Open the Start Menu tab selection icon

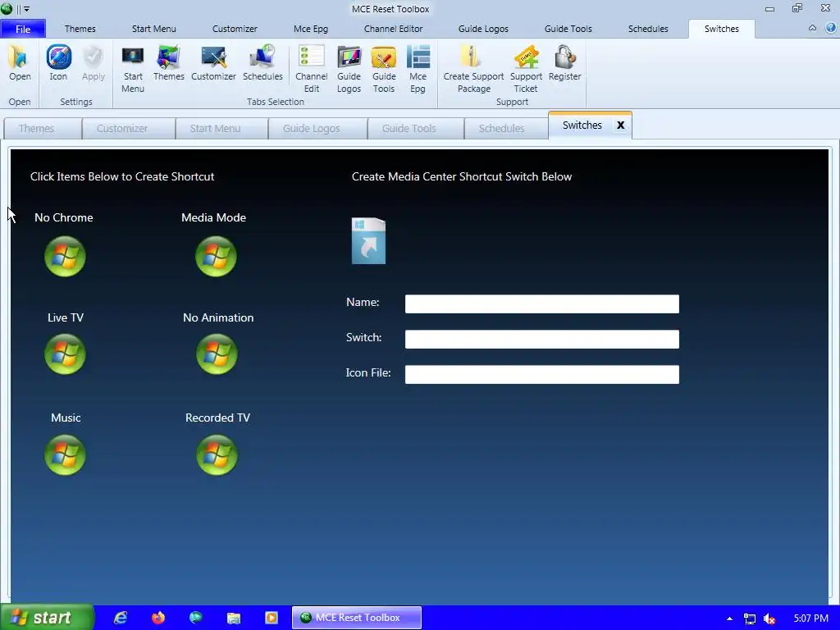point(132,57)
